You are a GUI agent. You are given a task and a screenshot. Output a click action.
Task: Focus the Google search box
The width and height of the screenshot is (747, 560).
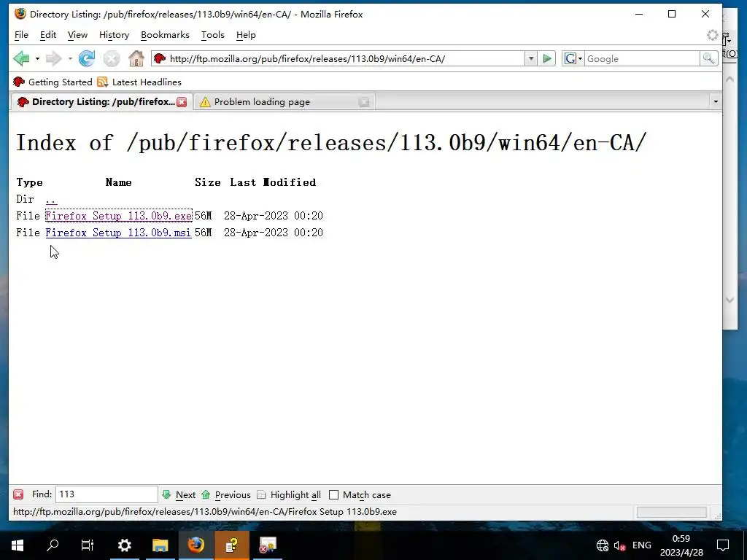(642, 58)
